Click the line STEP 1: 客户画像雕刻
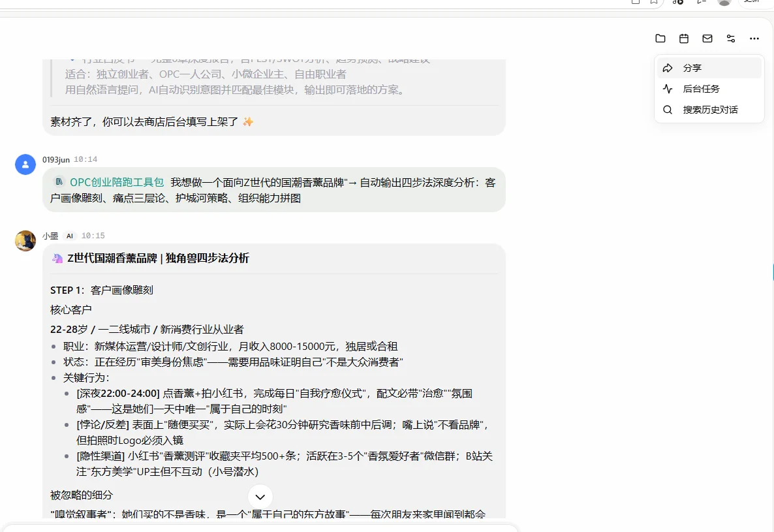The width and height of the screenshot is (774, 532). tap(102, 290)
